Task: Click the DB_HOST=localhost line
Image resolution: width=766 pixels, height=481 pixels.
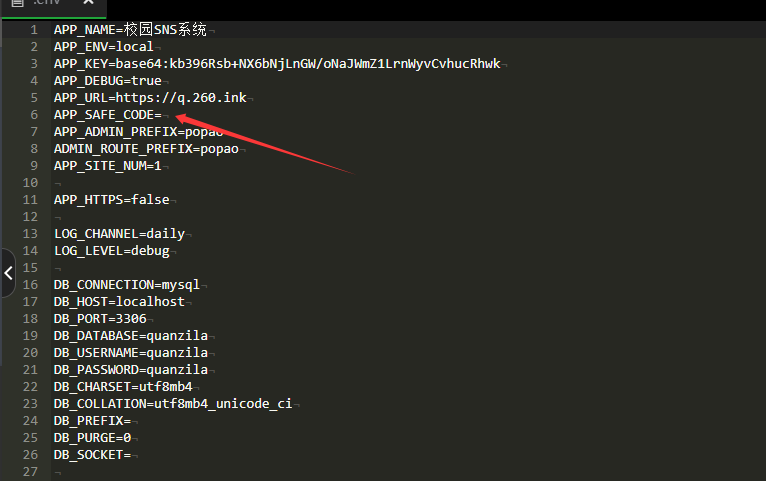Action: click(119, 302)
